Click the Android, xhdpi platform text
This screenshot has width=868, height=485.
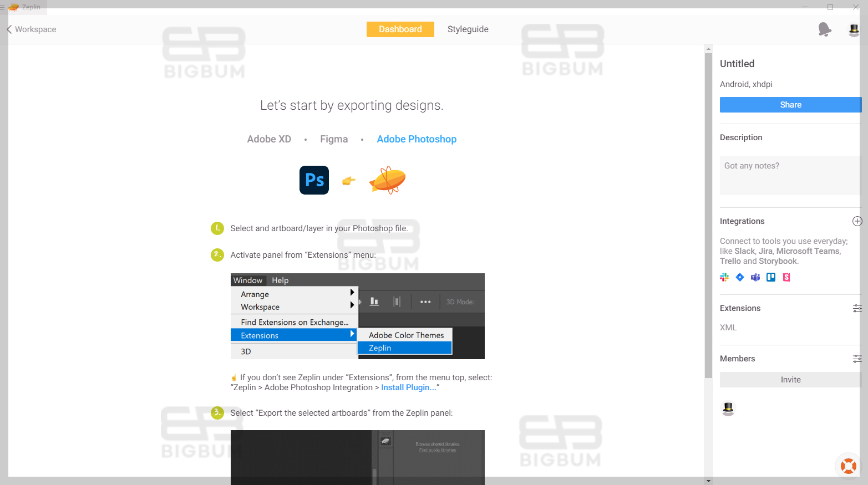coord(746,84)
